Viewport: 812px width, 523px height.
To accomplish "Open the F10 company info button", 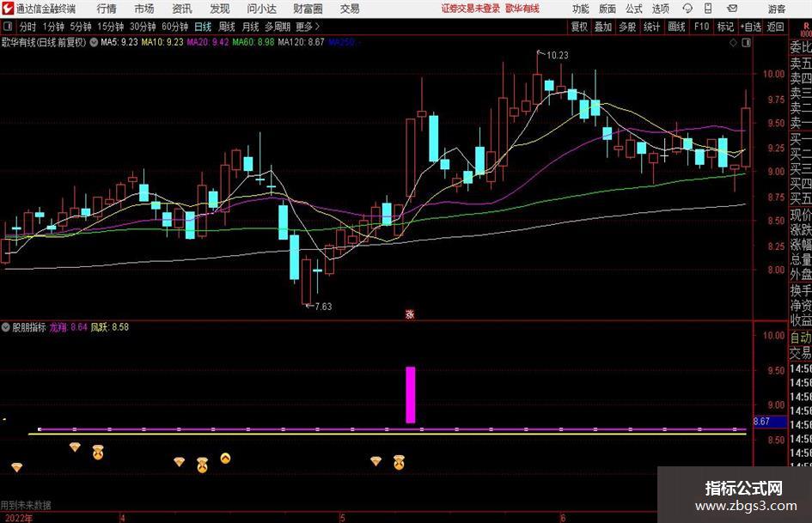I will (x=701, y=27).
